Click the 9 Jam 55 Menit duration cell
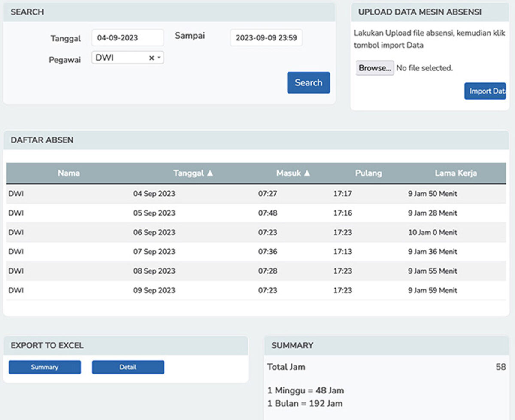515x420 pixels. tap(432, 271)
